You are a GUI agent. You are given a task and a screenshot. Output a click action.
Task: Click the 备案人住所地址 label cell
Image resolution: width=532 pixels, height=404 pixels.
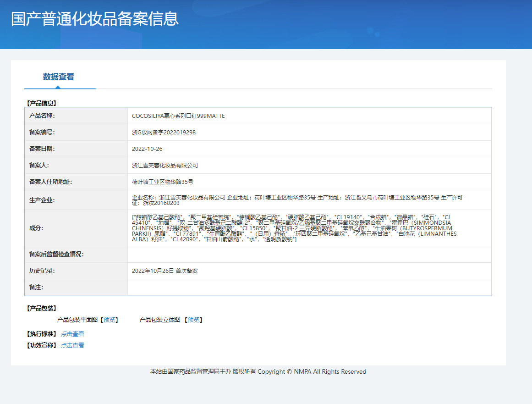point(76,182)
